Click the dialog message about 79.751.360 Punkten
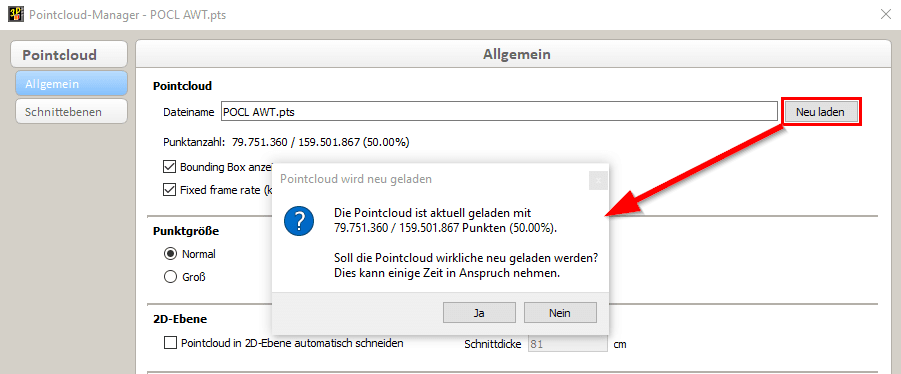The width and height of the screenshot is (901, 374). [x=446, y=221]
